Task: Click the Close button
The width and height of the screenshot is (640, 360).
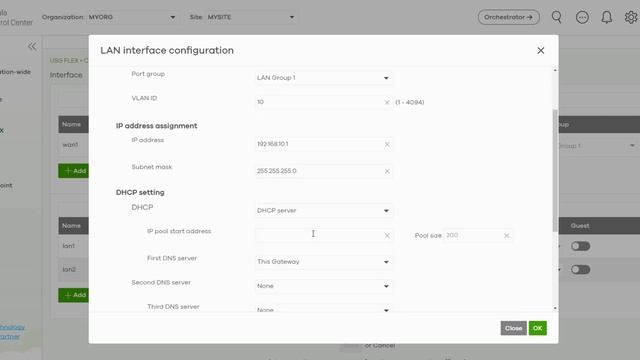Action: [513, 328]
